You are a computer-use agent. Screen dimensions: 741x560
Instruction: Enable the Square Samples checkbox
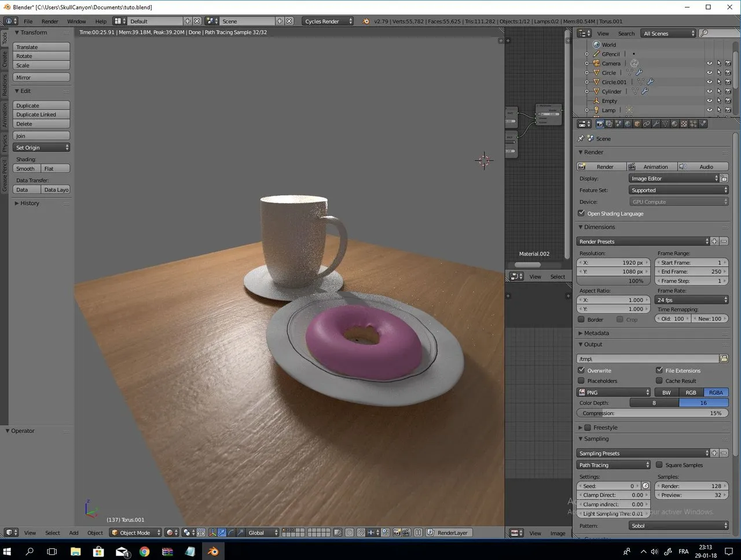(x=659, y=465)
